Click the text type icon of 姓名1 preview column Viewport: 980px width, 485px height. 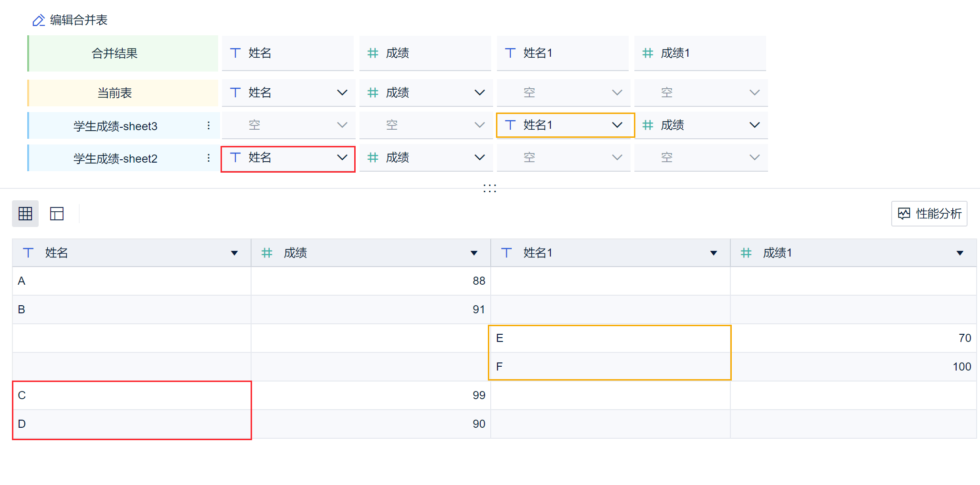point(506,253)
